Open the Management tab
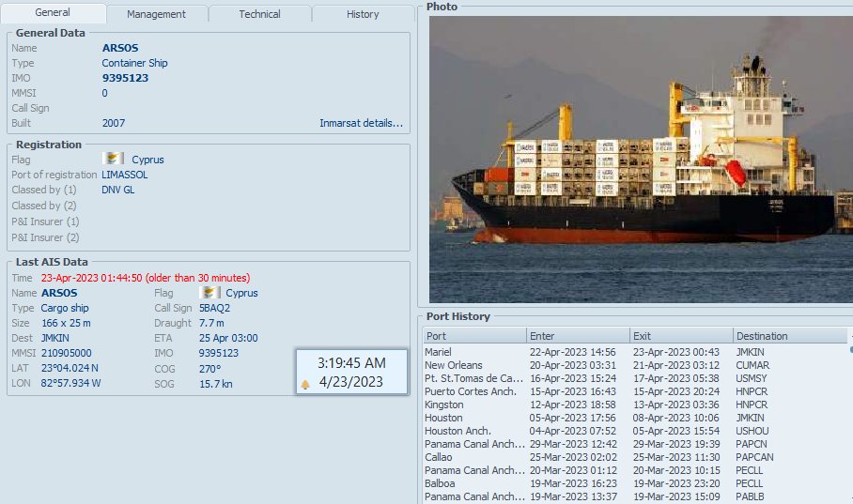This screenshot has height=504, width=853. pyautogui.click(x=156, y=14)
